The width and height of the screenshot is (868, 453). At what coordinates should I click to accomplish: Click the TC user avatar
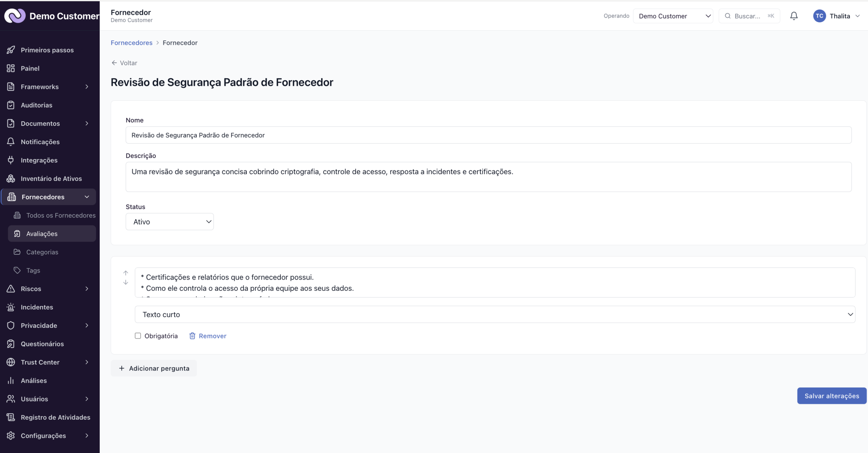coord(819,16)
